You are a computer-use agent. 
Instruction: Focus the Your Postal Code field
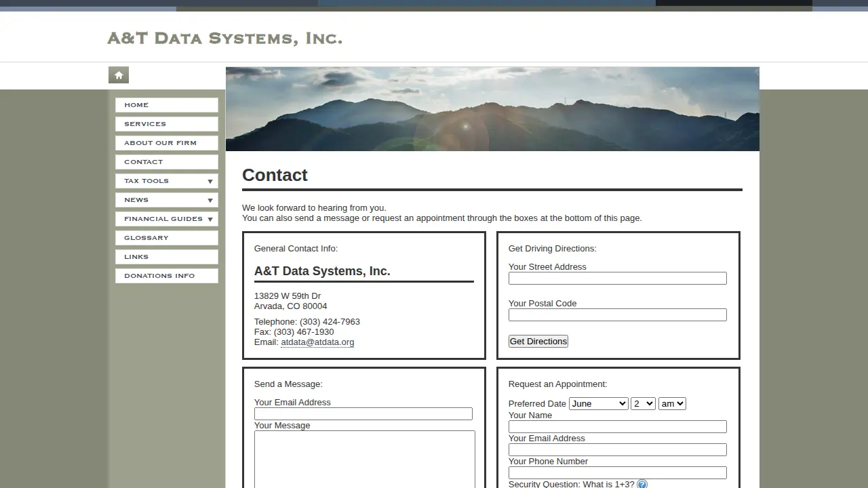pos(618,315)
